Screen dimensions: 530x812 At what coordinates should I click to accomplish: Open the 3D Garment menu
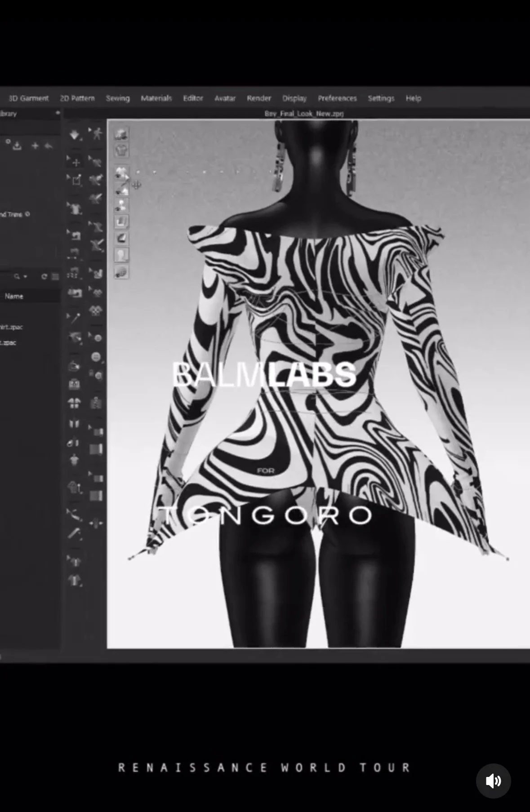pyautogui.click(x=28, y=98)
